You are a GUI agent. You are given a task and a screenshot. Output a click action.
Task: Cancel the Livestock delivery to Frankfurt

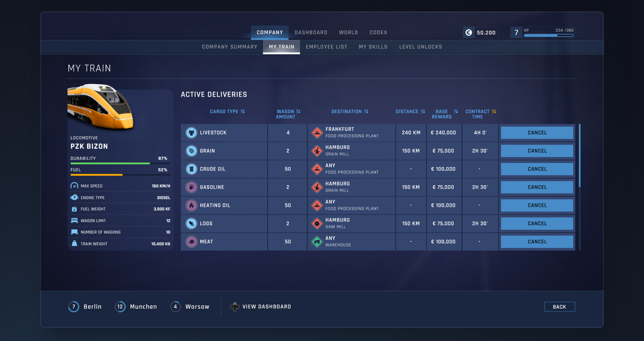pyautogui.click(x=537, y=133)
